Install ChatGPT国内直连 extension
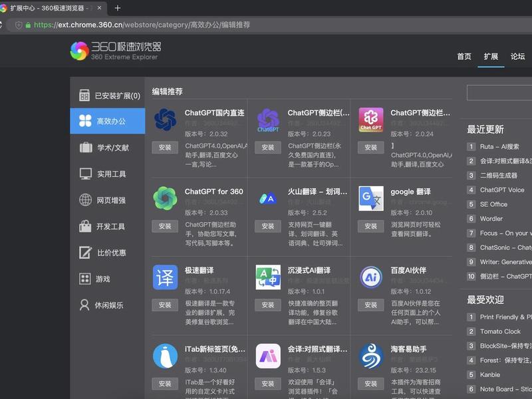Viewport: 532px width, 399px height. (x=165, y=147)
